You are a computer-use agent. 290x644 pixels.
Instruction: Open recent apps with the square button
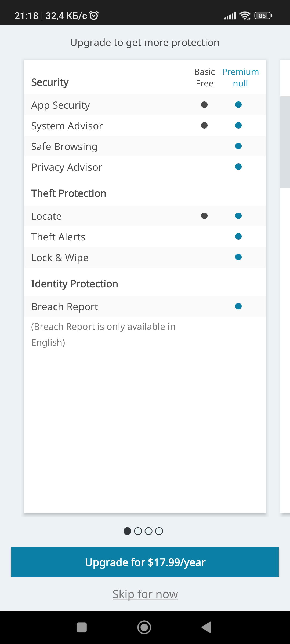[82, 627]
